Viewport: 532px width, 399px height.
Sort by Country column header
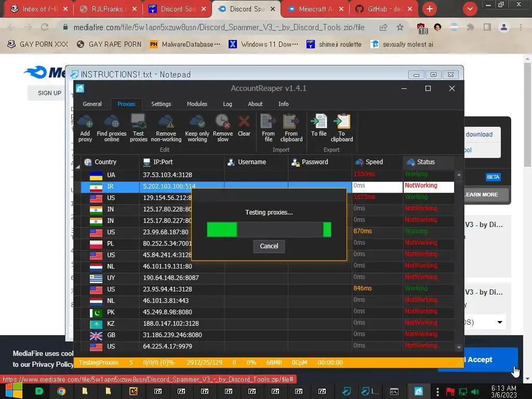[x=110, y=162]
